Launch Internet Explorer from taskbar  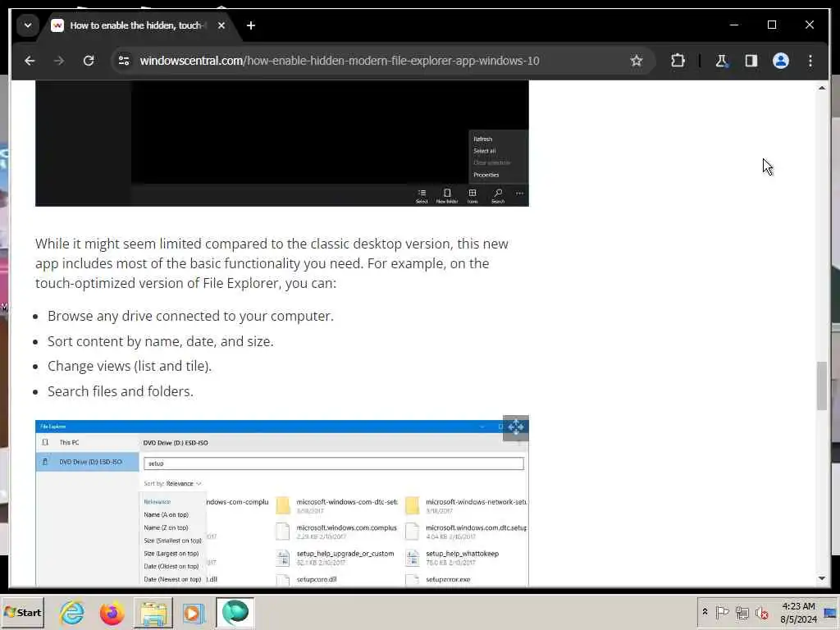tap(72, 612)
